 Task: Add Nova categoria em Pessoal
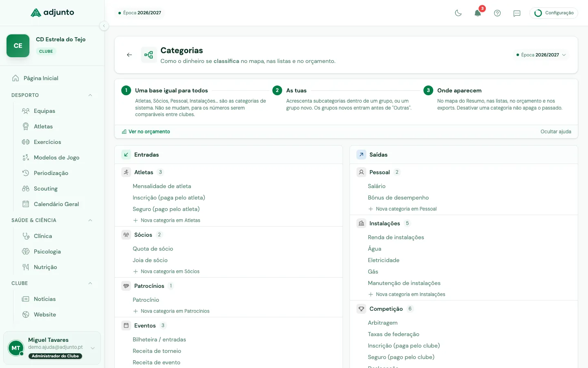402,209
